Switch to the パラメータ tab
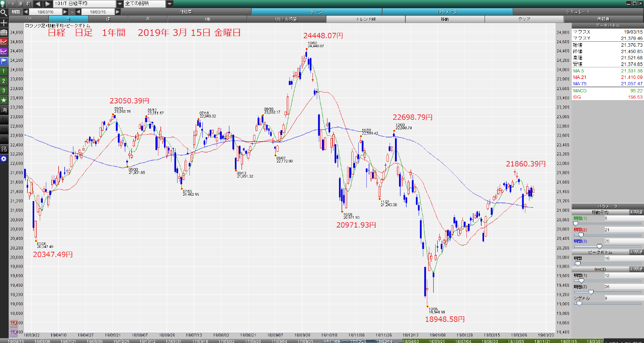The height and width of the screenshot is (343, 644). (447, 11)
